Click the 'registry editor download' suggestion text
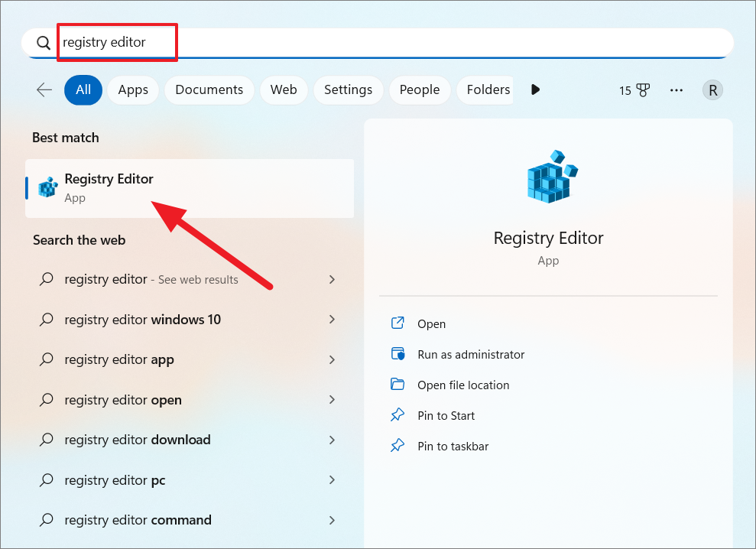The height and width of the screenshot is (549, 756). tap(138, 440)
